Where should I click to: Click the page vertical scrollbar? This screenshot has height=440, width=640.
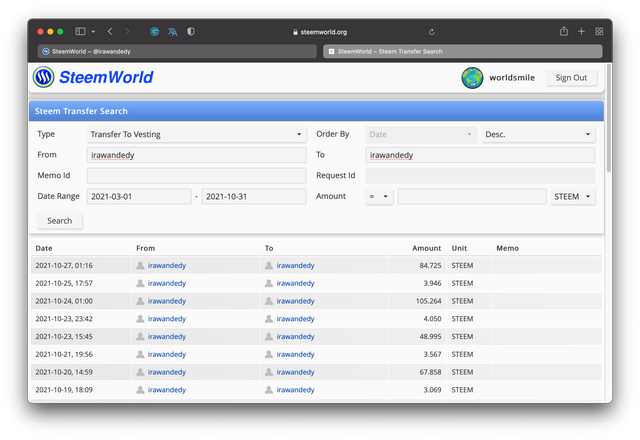tap(609, 118)
